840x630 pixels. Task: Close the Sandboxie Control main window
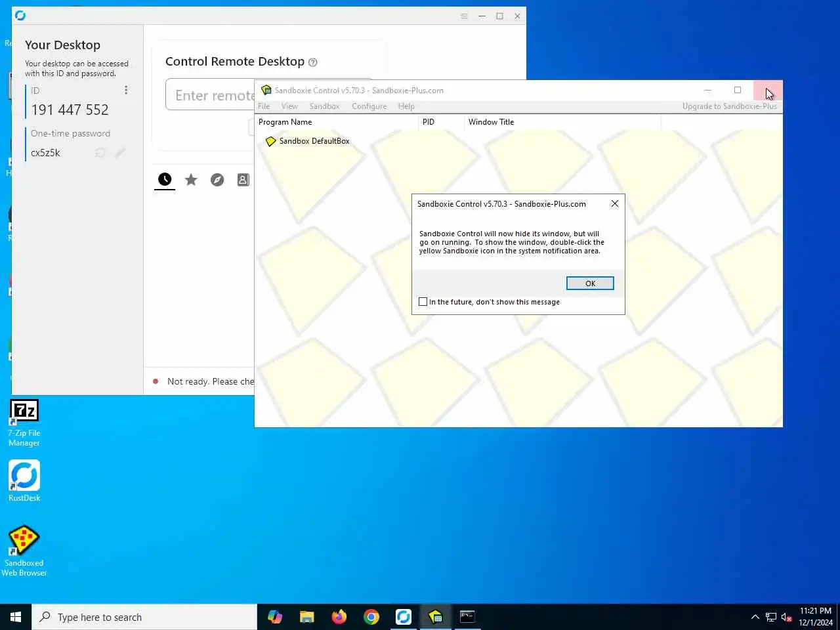[768, 90]
